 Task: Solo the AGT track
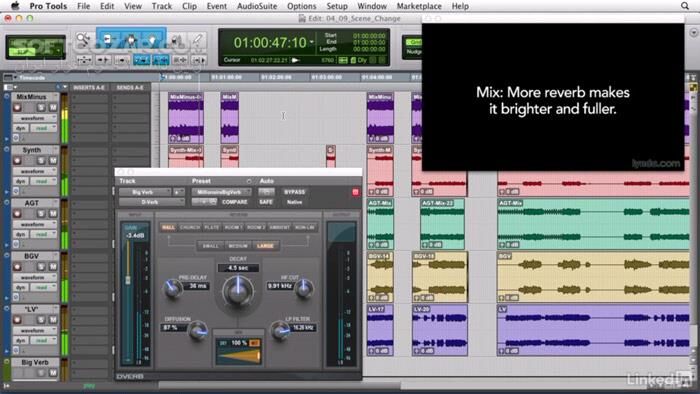(42, 214)
